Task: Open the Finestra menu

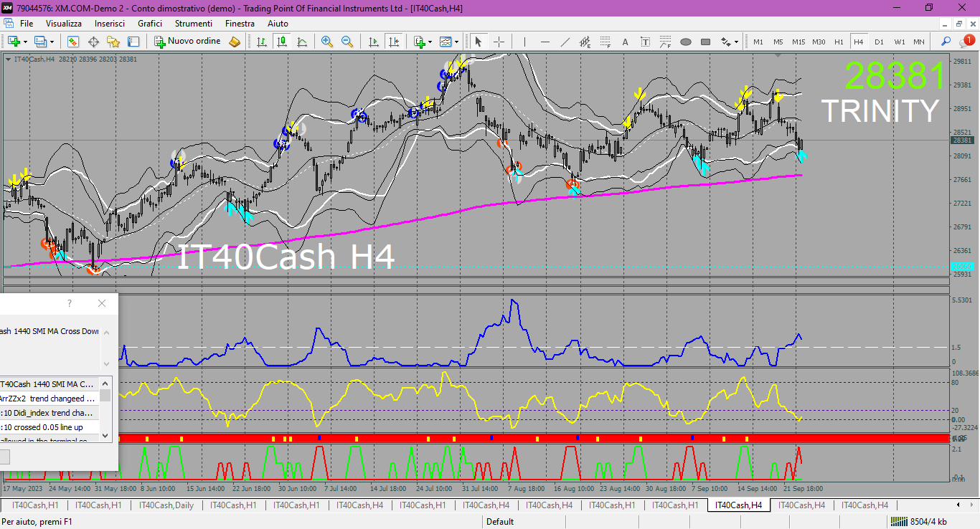Action: pyautogui.click(x=240, y=24)
